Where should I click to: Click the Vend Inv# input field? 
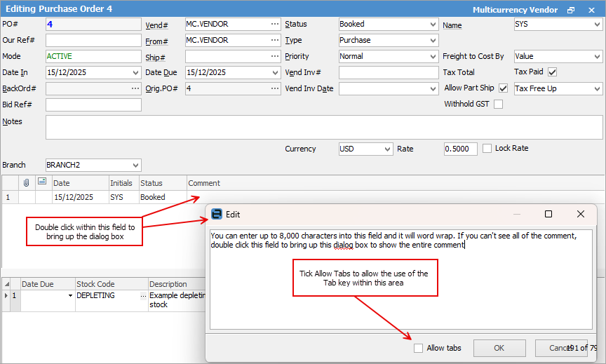coord(389,73)
